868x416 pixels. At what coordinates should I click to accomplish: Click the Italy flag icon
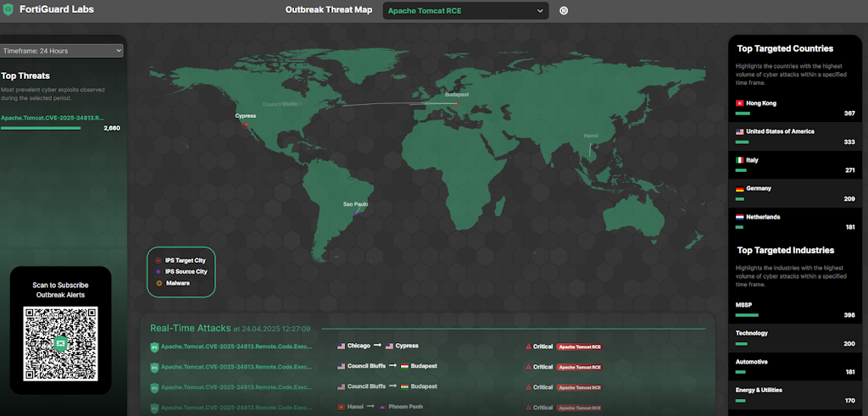pyautogui.click(x=739, y=160)
